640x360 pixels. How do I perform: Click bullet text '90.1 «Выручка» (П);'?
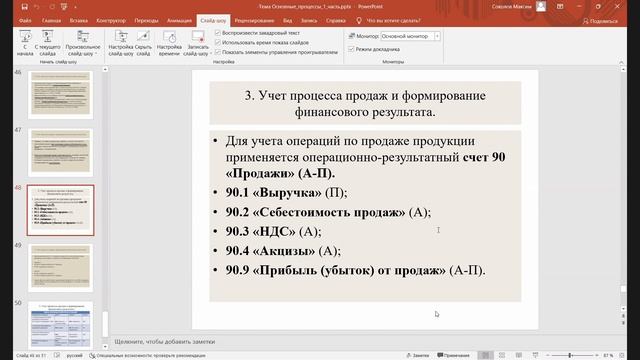(x=286, y=192)
